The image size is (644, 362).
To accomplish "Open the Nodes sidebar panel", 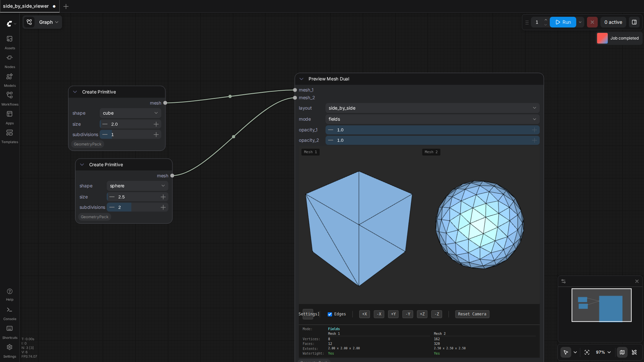I will (10, 61).
